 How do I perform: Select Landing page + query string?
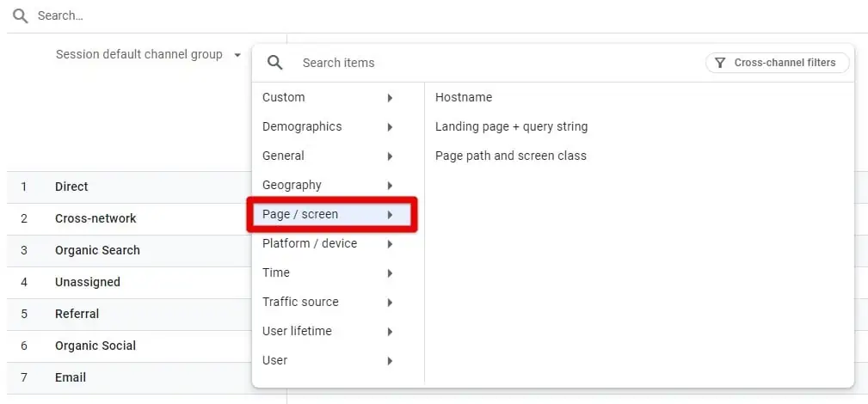pyautogui.click(x=511, y=126)
